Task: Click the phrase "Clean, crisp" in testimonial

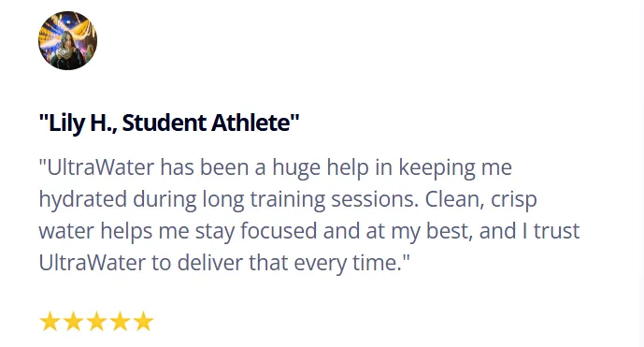Action: pyautogui.click(x=481, y=200)
